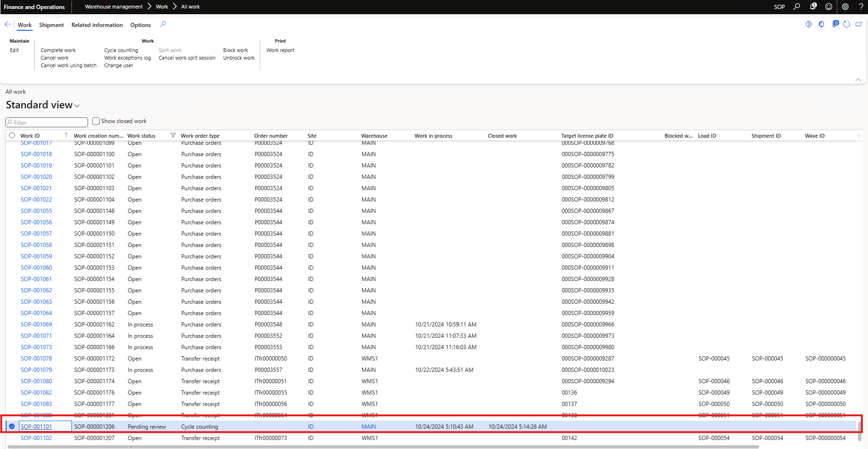
Task: Open page in new window icon
Action: click(x=859, y=24)
